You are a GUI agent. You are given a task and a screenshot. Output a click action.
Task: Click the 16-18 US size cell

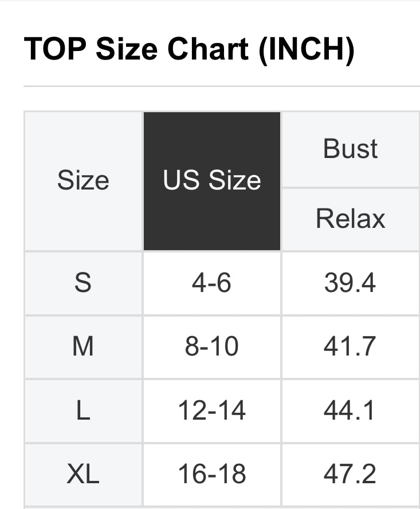(x=212, y=474)
